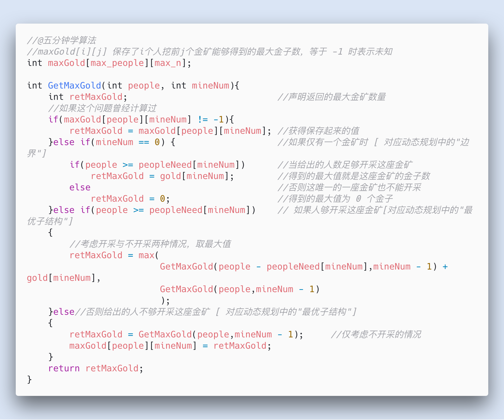Click the comment //如果这个问题曾经计算过
Screen dimensions: 504x420
click(x=102, y=108)
